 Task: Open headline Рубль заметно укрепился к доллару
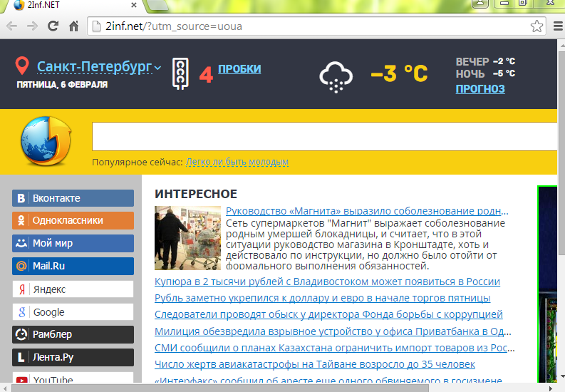323,298
